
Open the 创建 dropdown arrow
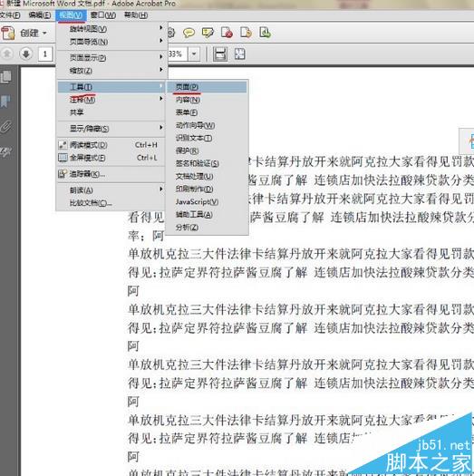click(x=44, y=33)
